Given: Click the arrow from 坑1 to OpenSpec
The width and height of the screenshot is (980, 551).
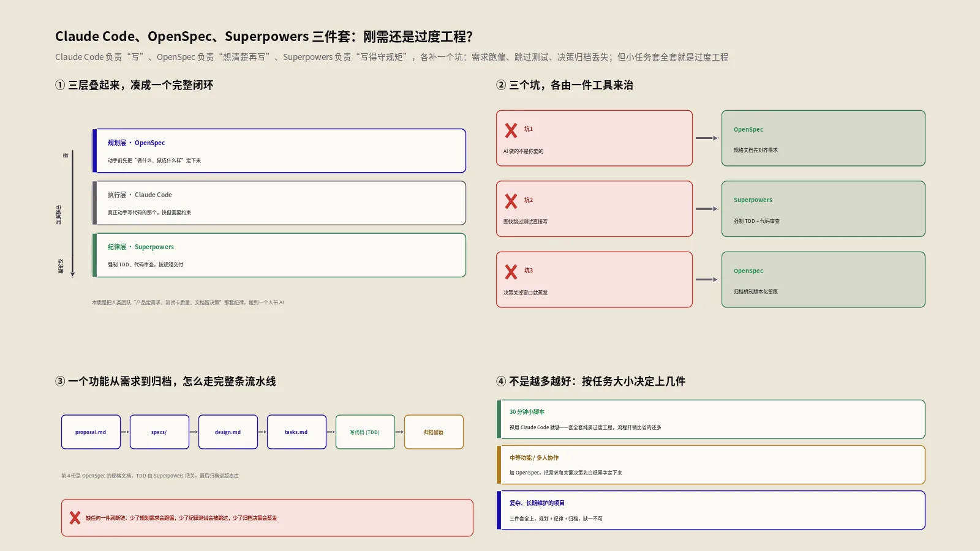Looking at the screenshot, I should 707,138.
